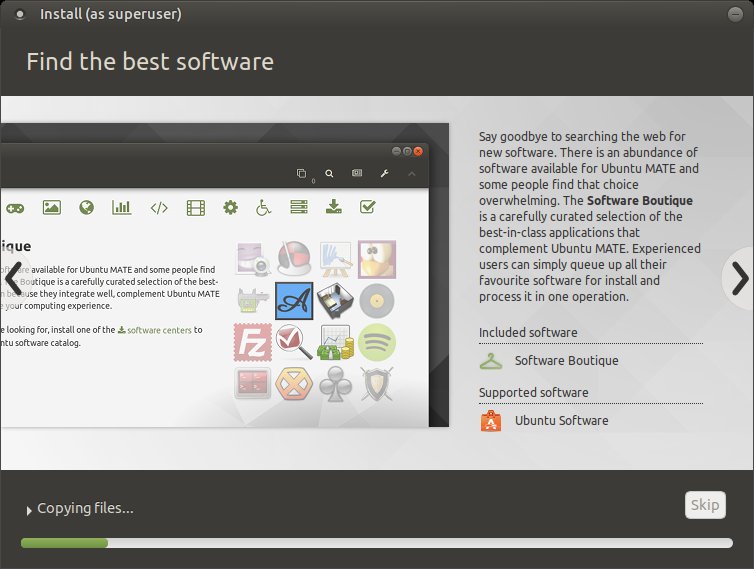
Task: Click the blue calligraphy A app icon
Action: 294,301
